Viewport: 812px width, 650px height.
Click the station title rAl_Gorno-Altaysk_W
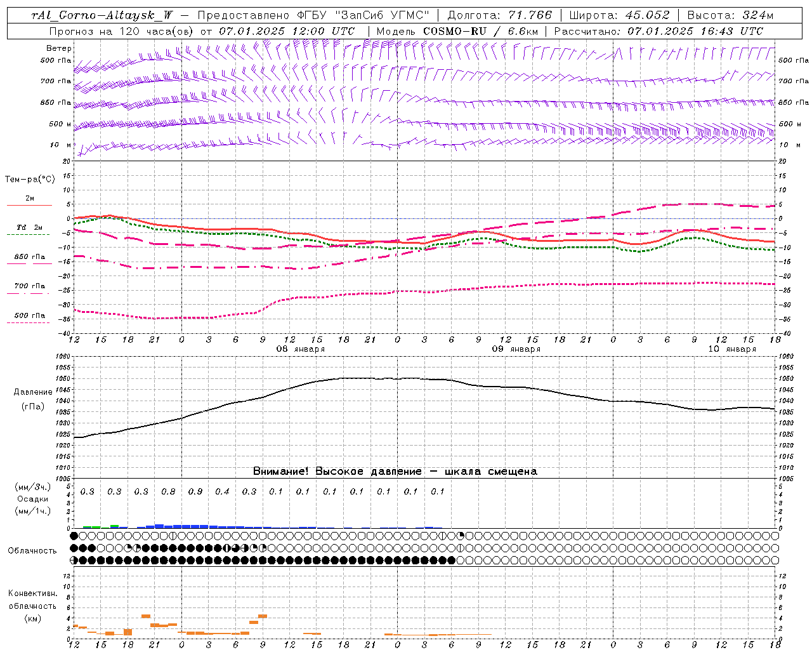[x=101, y=16]
